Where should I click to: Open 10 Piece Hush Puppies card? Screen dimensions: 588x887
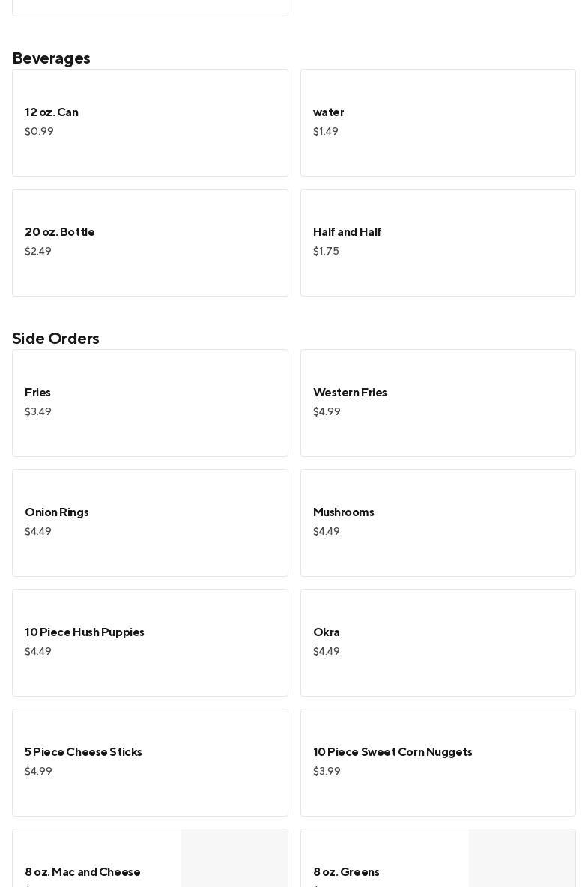[150, 643]
